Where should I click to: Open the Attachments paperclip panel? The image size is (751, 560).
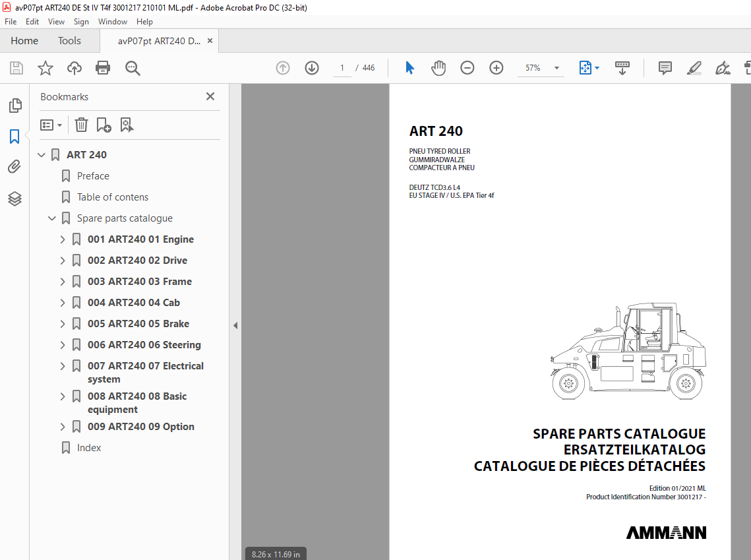coord(15,167)
